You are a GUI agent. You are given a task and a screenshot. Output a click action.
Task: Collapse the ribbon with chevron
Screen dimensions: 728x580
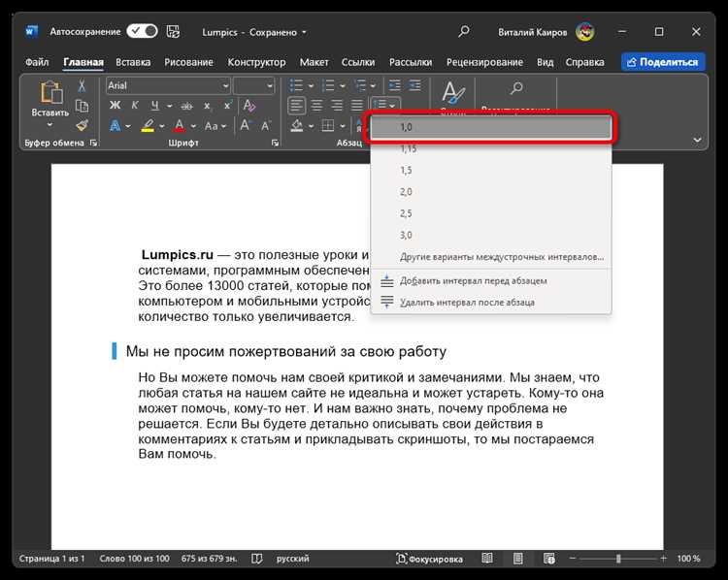697,140
